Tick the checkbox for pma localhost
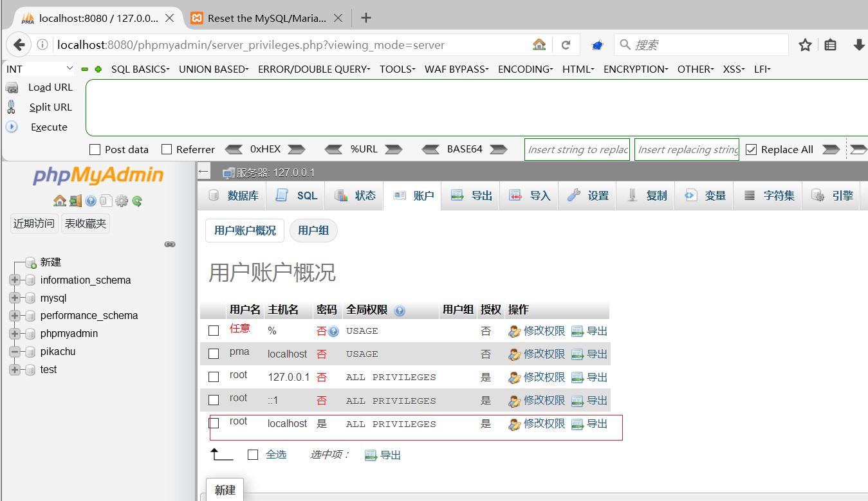868x501 pixels. (x=214, y=354)
